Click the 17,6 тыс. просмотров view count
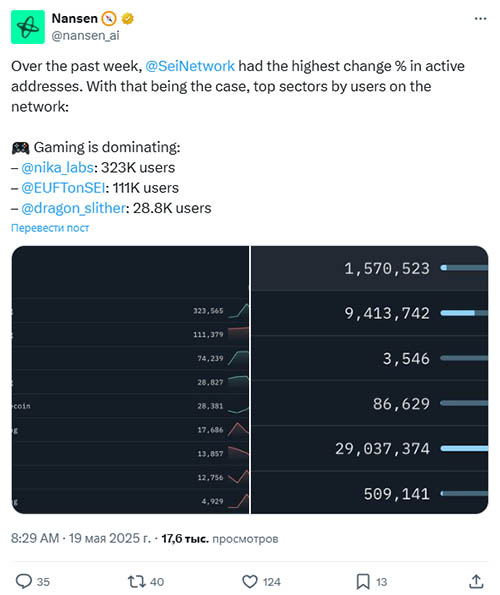500x595 pixels. pyautogui.click(x=220, y=538)
